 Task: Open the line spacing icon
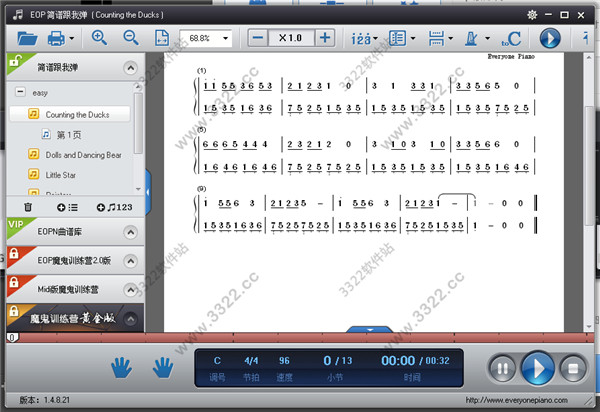(x=437, y=38)
